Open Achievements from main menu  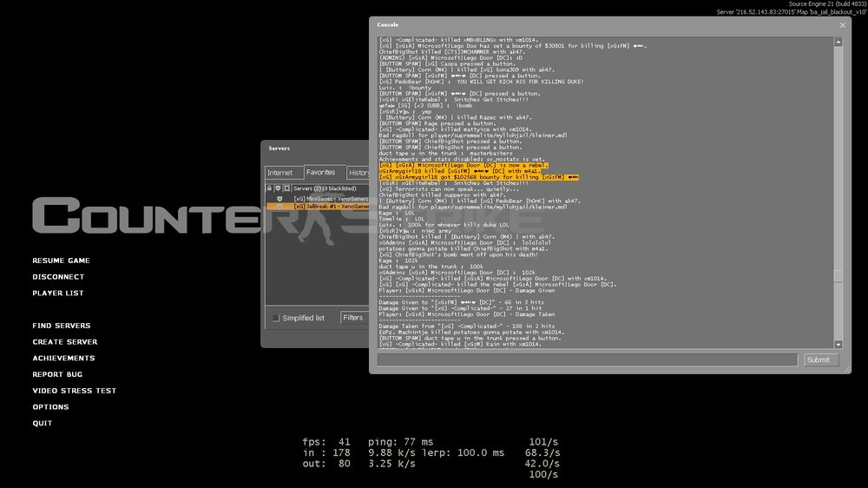(x=63, y=358)
